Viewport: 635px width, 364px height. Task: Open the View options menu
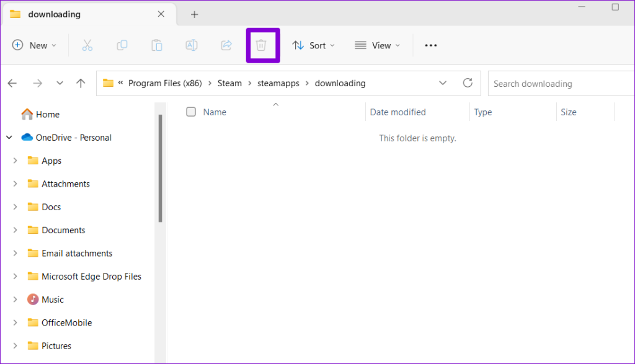378,45
